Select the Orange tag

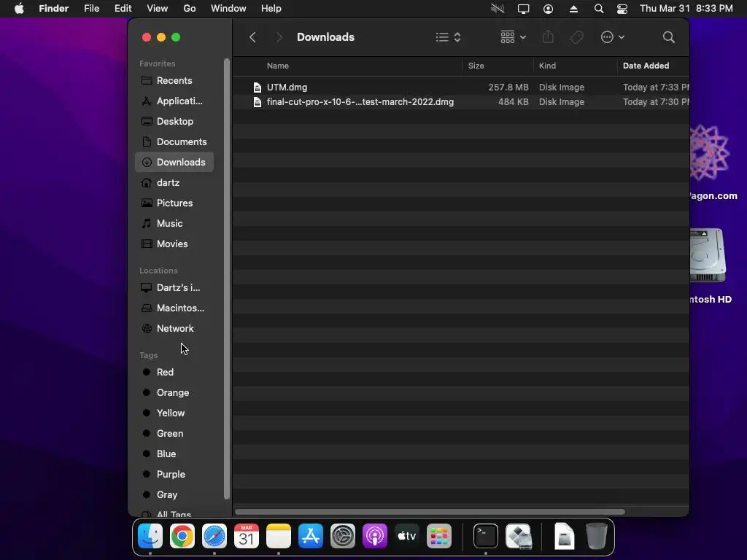click(174, 393)
